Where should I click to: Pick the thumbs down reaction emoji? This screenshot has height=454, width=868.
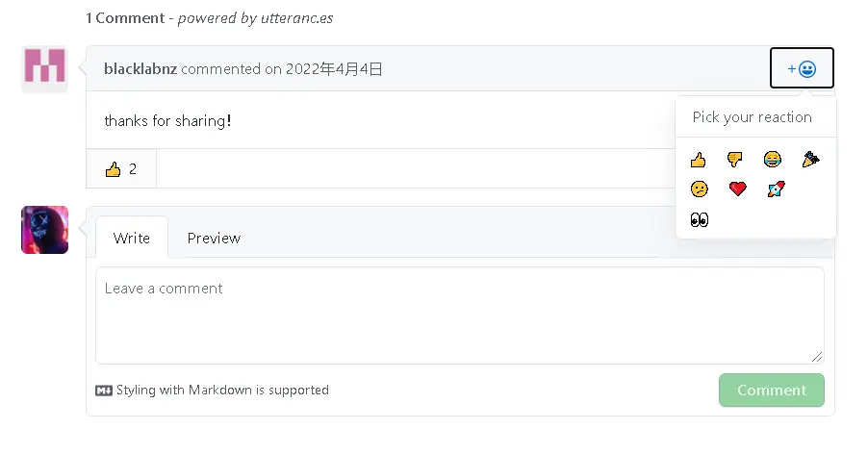point(735,160)
